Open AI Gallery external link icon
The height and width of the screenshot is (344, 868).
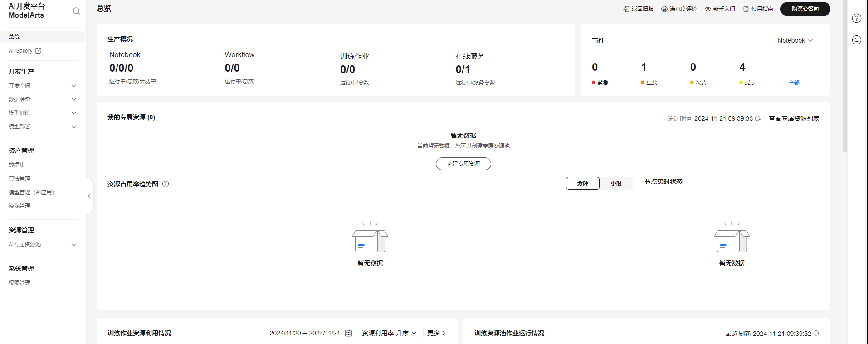pos(38,51)
